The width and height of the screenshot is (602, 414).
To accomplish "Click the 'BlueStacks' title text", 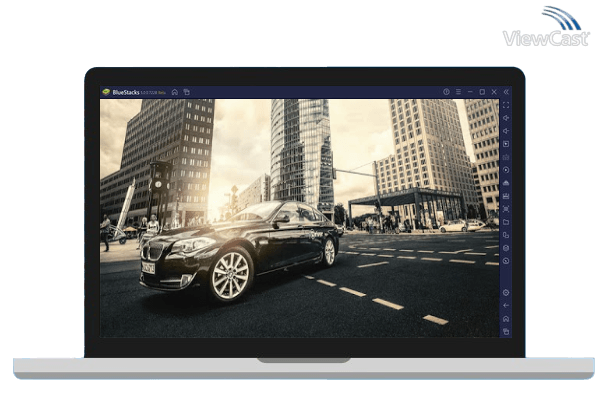I will (126, 92).
